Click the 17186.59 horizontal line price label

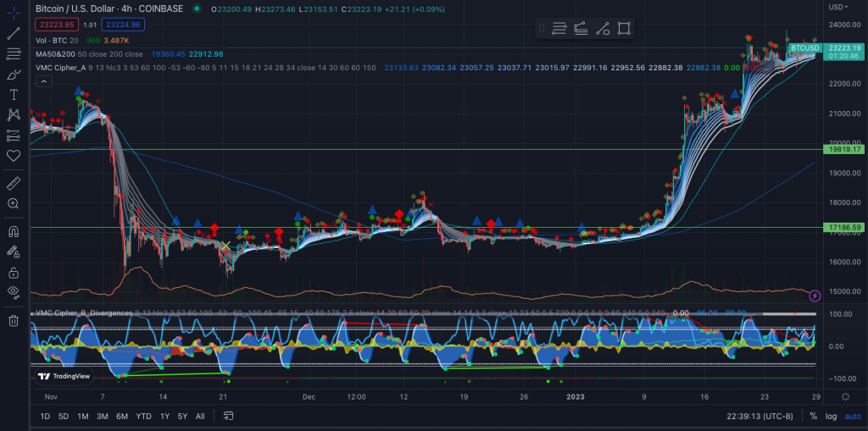(x=843, y=228)
